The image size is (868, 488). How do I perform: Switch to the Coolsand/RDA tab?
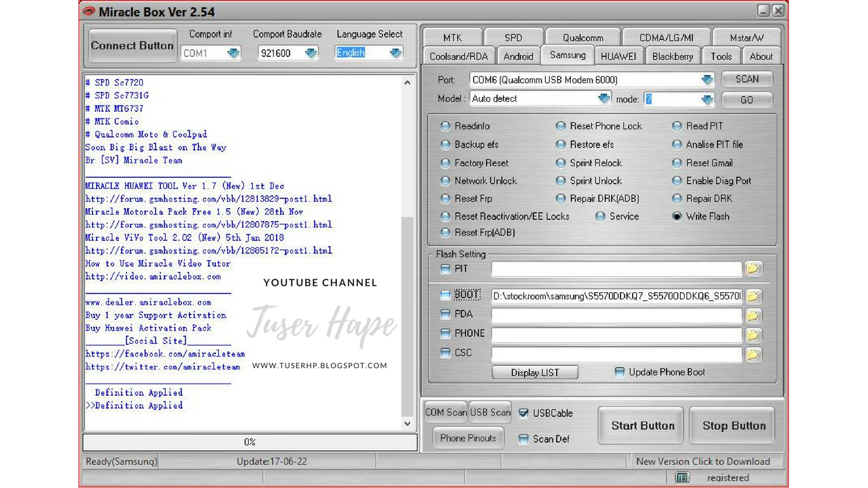458,56
